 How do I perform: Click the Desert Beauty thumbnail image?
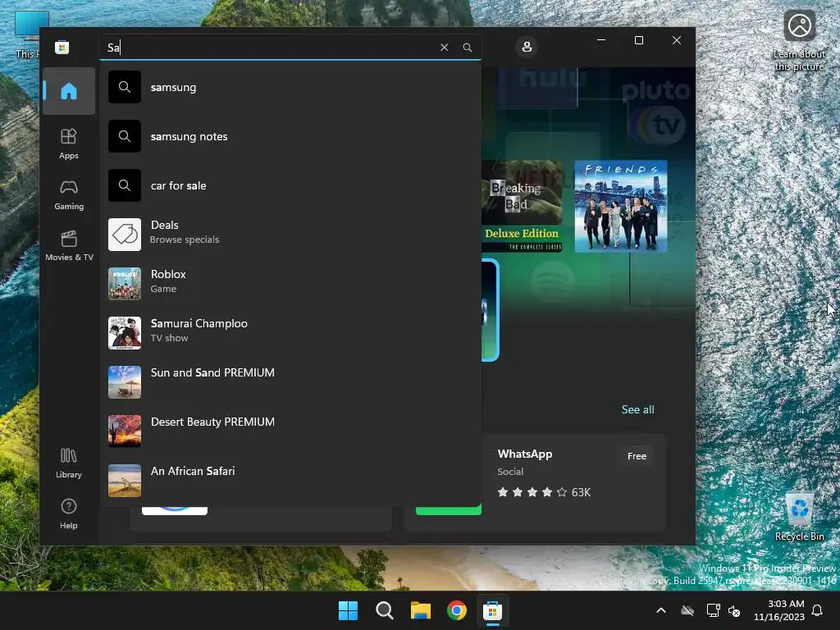pos(125,431)
